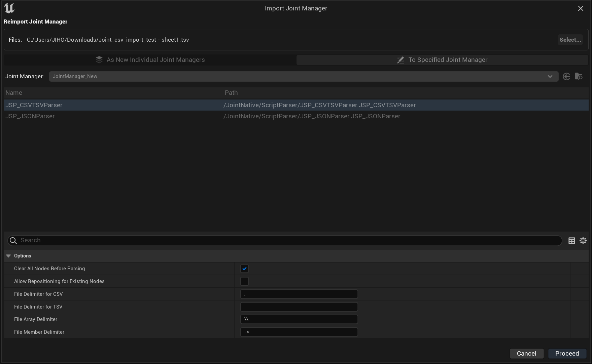
Task: Collapse the Options section
Action: pyautogui.click(x=8, y=256)
